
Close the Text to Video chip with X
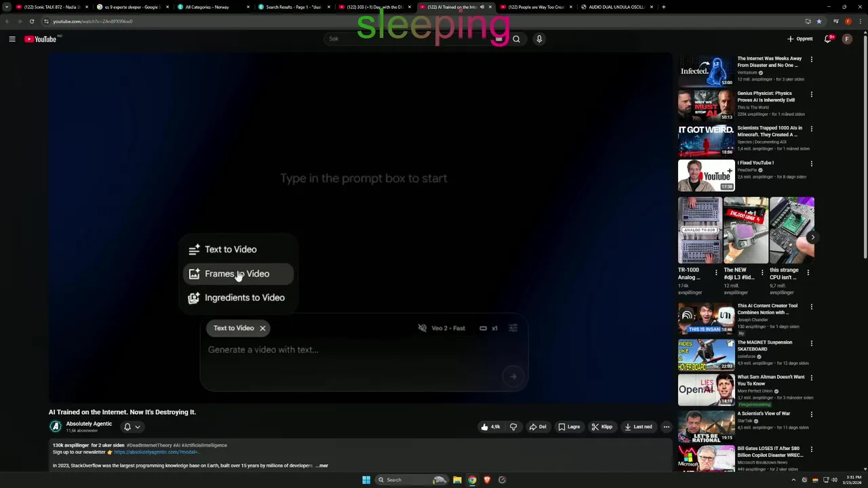(262, 328)
